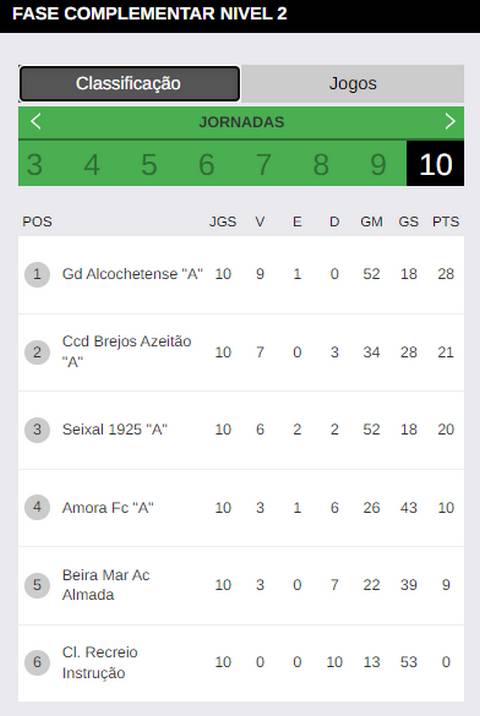The width and height of the screenshot is (480, 716).
Task: Select the highlighted jornada 10
Action: pos(435,164)
